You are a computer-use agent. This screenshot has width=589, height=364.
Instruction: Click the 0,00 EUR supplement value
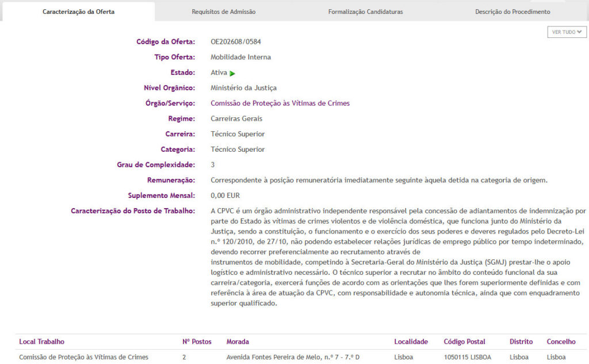pos(225,196)
